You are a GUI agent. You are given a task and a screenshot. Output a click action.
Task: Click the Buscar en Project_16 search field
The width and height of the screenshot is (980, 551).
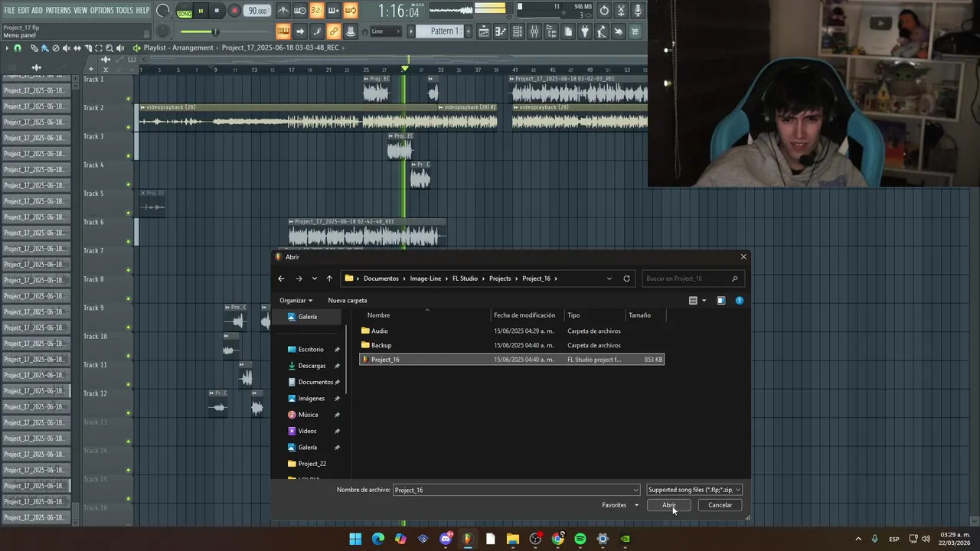[x=692, y=279]
